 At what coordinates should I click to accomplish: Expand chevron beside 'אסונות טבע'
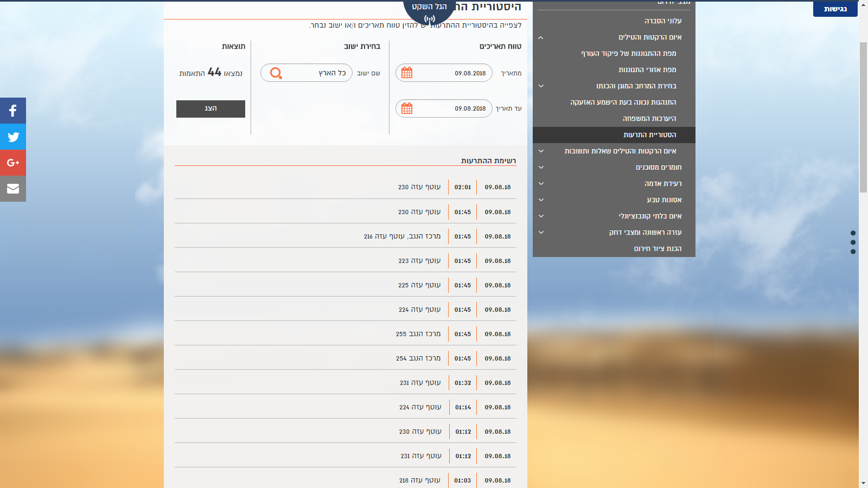(x=541, y=200)
